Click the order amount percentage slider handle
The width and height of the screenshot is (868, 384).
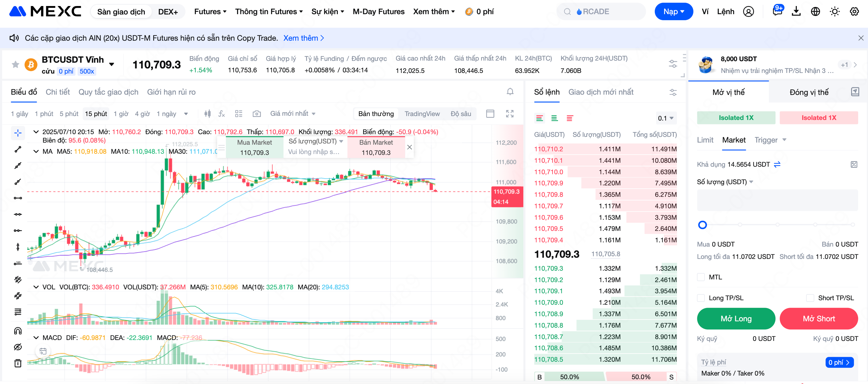point(702,225)
